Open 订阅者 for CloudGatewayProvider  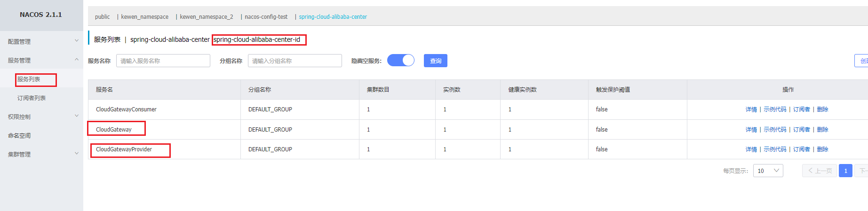click(x=802, y=149)
